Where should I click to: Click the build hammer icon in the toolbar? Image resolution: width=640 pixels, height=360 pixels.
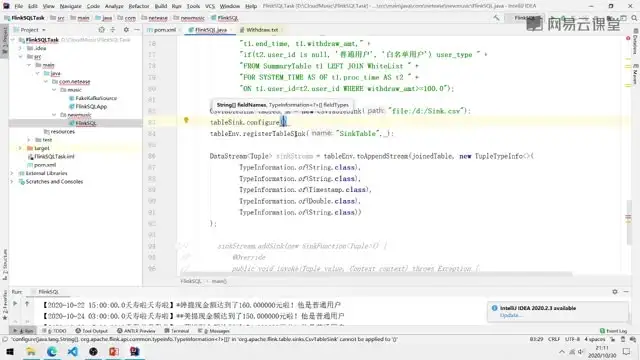(496, 18)
